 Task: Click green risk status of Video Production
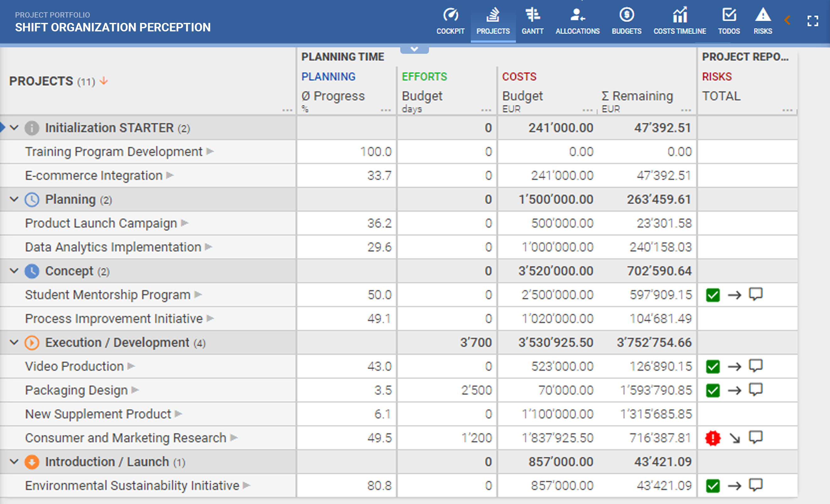coord(713,367)
